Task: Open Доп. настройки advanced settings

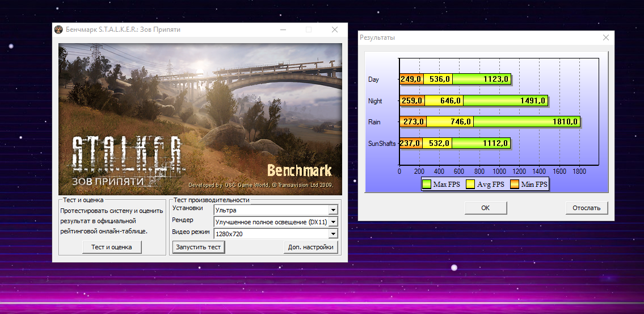Action: 311,247
